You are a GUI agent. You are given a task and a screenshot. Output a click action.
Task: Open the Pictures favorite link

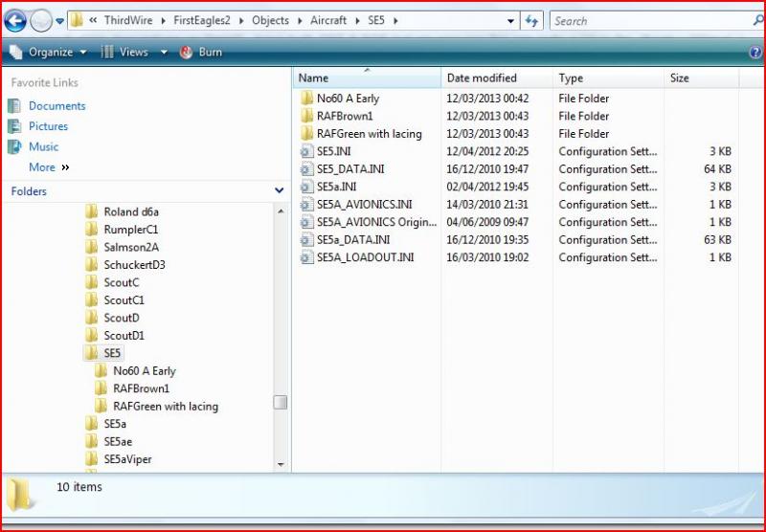click(49, 126)
